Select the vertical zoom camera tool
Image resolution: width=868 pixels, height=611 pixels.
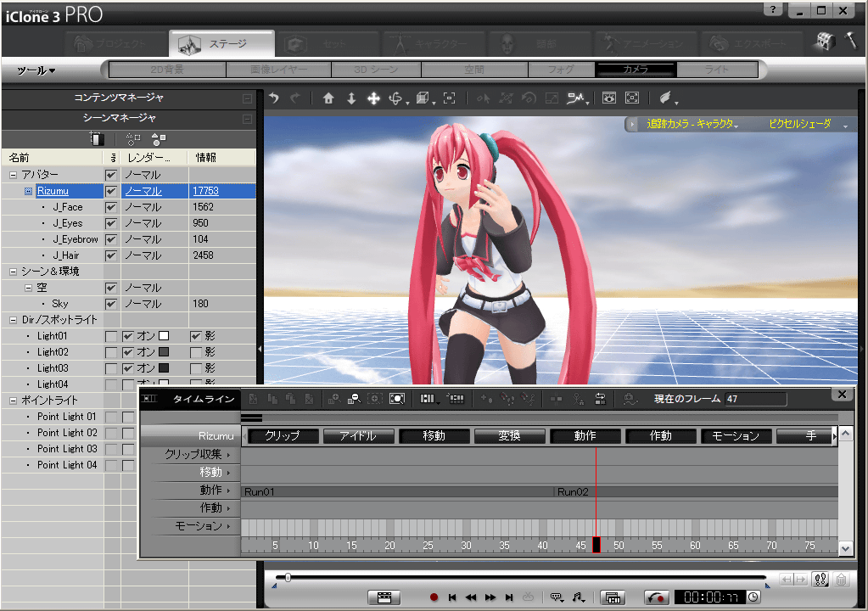(x=351, y=98)
